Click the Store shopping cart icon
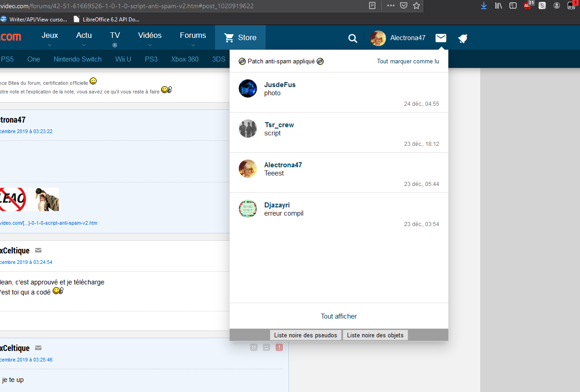The width and height of the screenshot is (580, 392). [x=229, y=38]
